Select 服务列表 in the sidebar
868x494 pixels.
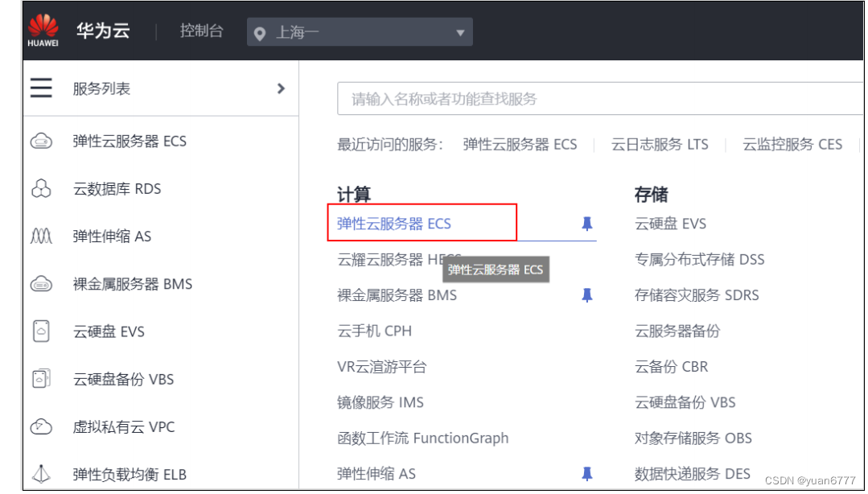[102, 89]
